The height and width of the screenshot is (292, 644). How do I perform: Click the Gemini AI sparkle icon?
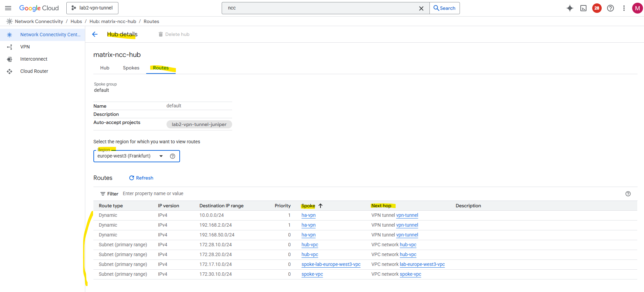(x=570, y=8)
